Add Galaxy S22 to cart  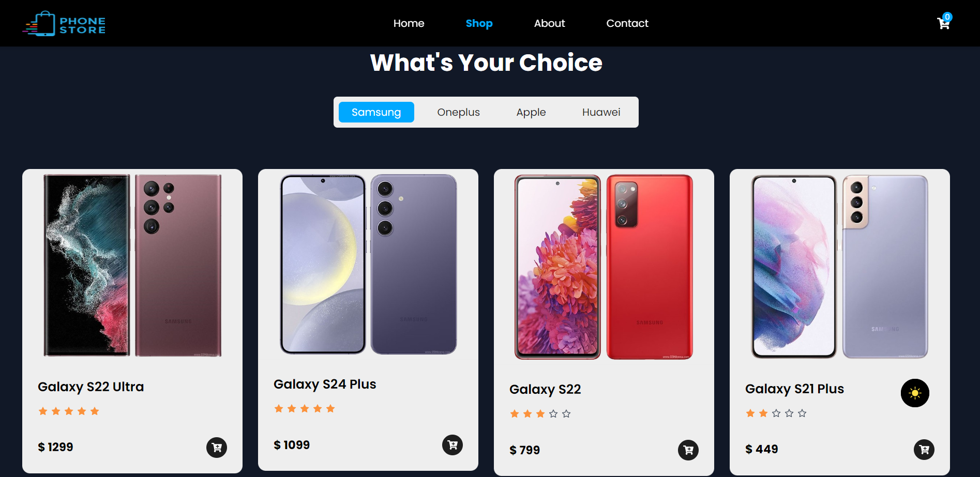coord(688,450)
